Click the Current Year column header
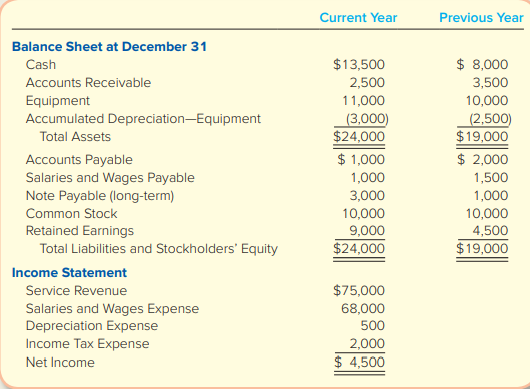This screenshot has height=389, width=530. [358, 18]
